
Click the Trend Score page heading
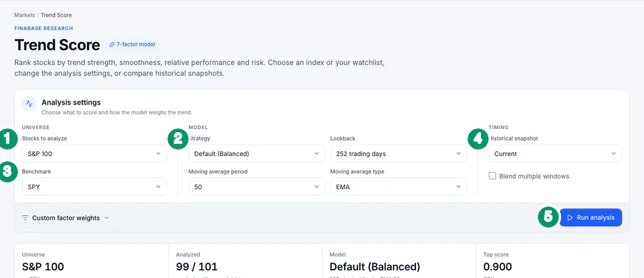click(57, 45)
